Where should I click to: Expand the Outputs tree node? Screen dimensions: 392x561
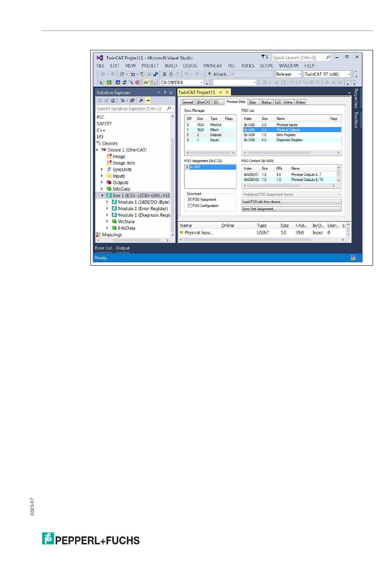pos(102,182)
